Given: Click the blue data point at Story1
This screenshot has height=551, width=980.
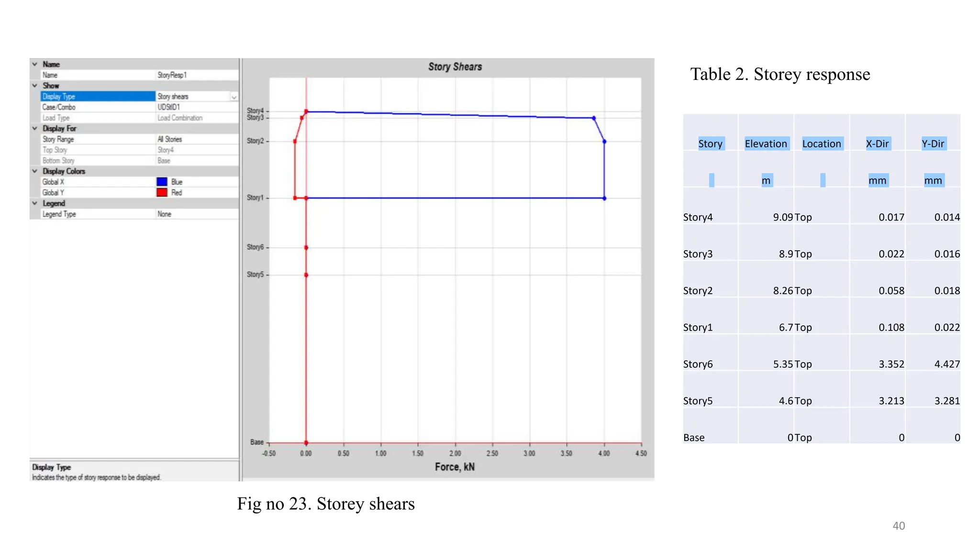Looking at the screenshot, I should 604,198.
